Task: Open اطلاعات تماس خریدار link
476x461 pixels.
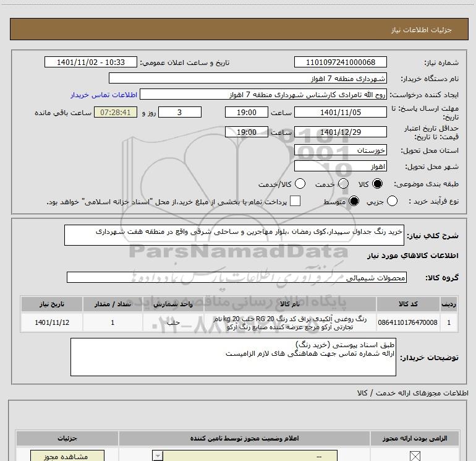Action: pos(104,95)
